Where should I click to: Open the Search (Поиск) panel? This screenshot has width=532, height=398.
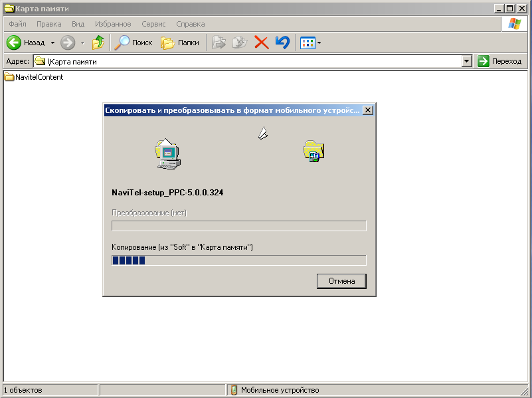[133, 43]
